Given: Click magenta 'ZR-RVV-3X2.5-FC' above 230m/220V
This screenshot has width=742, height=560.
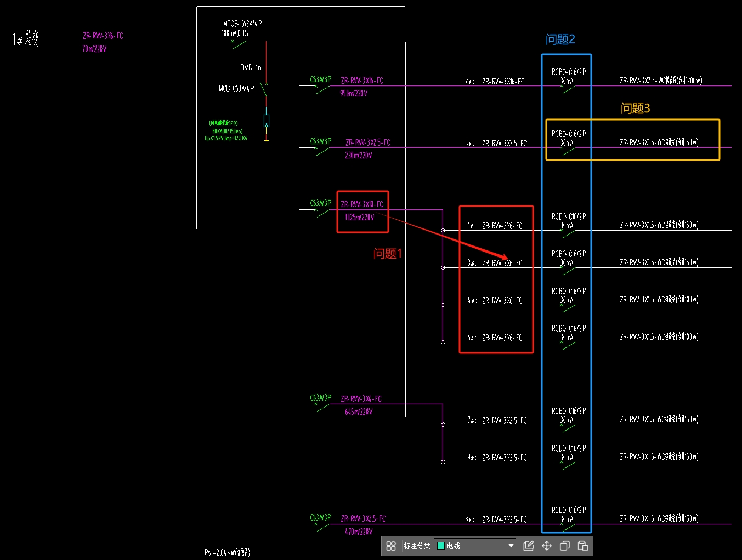Looking at the screenshot, I should (x=368, y=142).
